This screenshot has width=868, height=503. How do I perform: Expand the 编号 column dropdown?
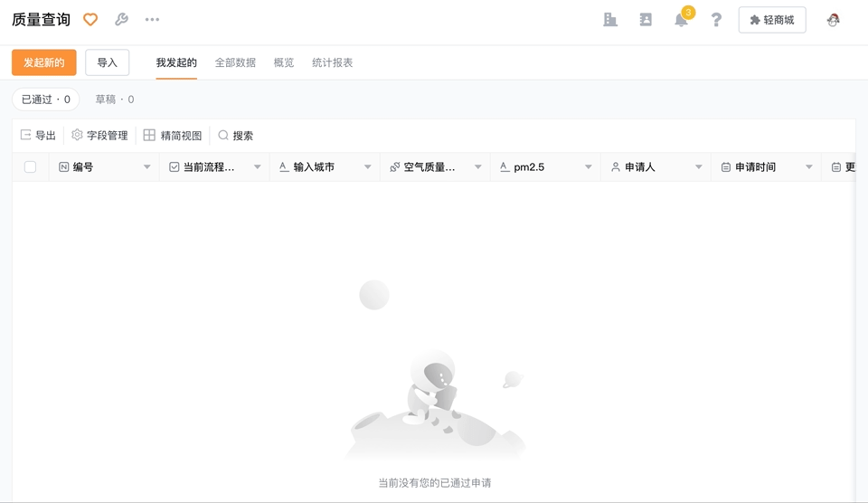[146, 166]
